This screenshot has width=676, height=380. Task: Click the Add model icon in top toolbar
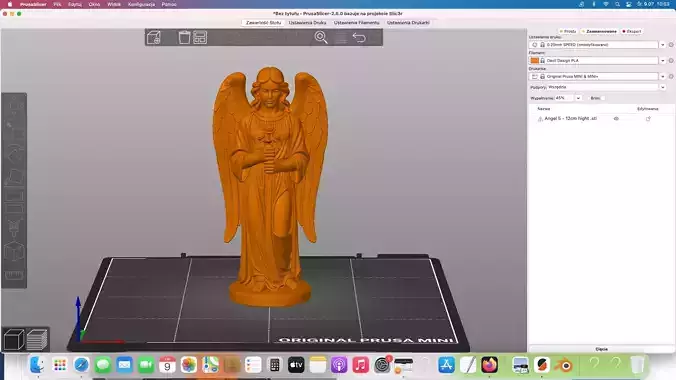click(x=153, y=38)
